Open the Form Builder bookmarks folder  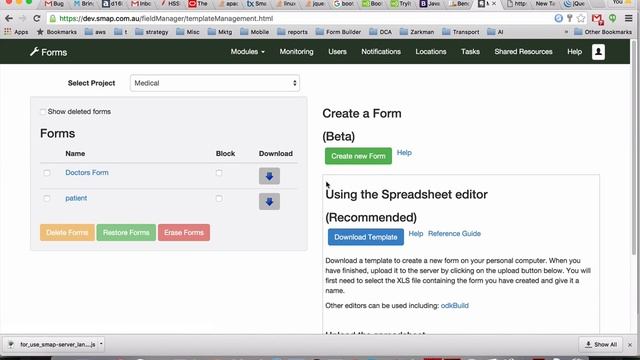tap(338, 32)
